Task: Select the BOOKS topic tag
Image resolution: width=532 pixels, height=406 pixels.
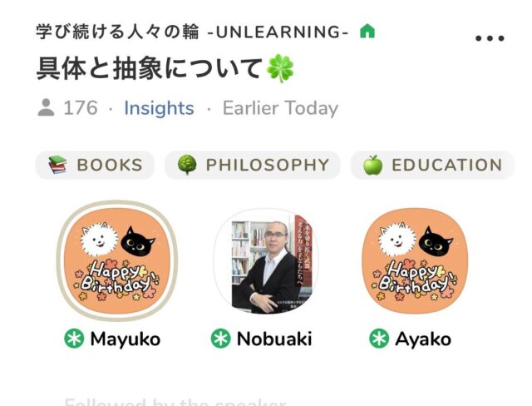Action: 95,165
